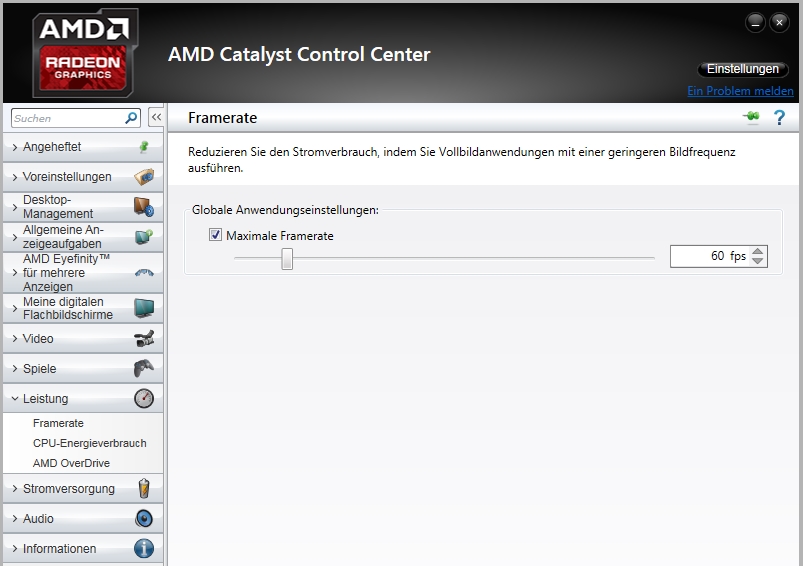803x566 pixels.
Task: Collapse the Leistung section arrow
Action: pos(15,399)
